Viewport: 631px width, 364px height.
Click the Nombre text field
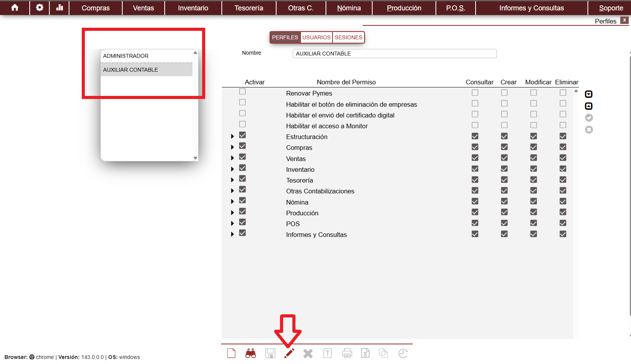[394, 54]
